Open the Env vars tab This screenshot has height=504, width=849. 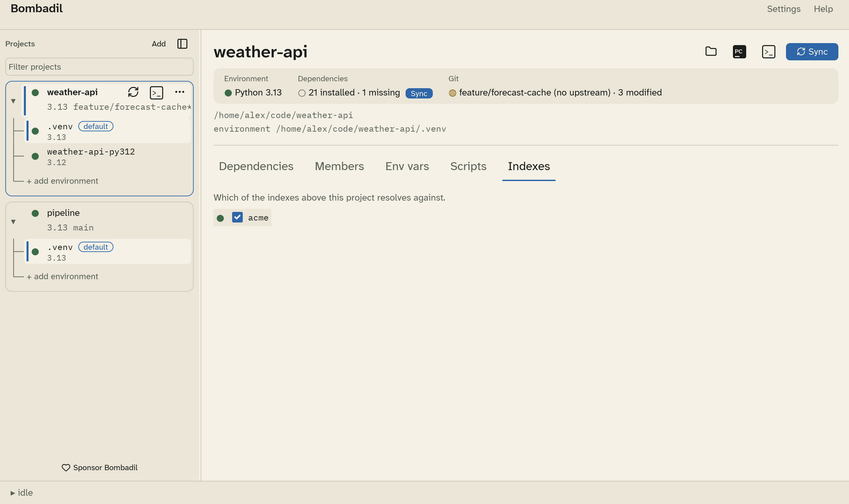[407, 167]
